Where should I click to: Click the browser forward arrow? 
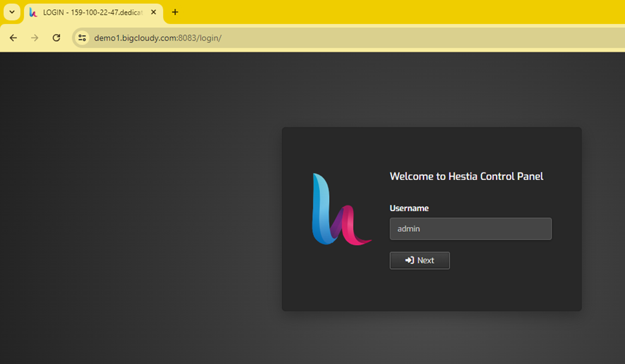(35, 38)
